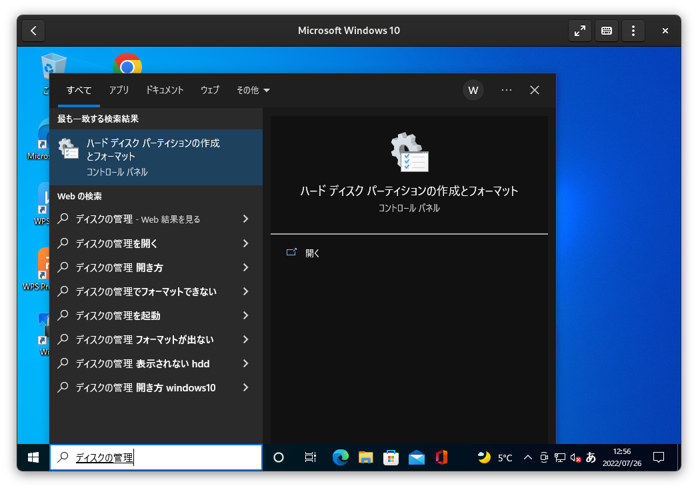Expand arrow for フォーマットが出ない suggestion
The image size is (698, 490).
click(245, 339)
